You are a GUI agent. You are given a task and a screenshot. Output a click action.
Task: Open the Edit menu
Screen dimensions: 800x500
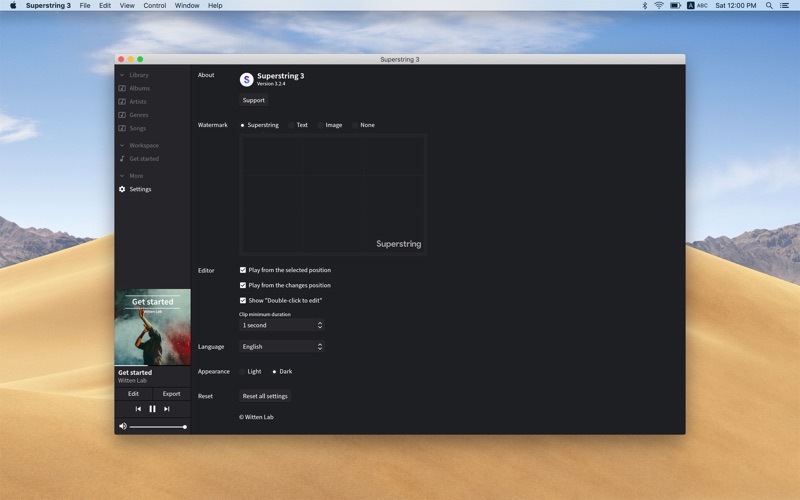click(105, 6)
